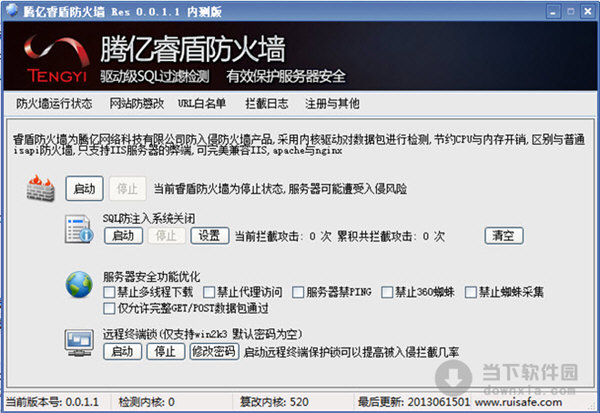This screenshot has height=413, width=600.
Task: Click SQL防注入系统关闭 label
Action: pos(149,218)
